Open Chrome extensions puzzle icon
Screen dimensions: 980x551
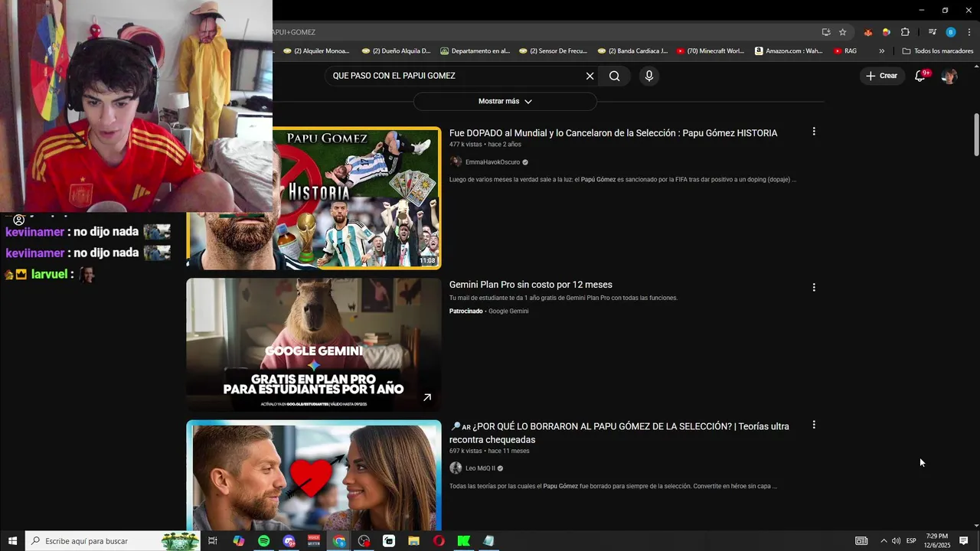click(x=905, y=32)
